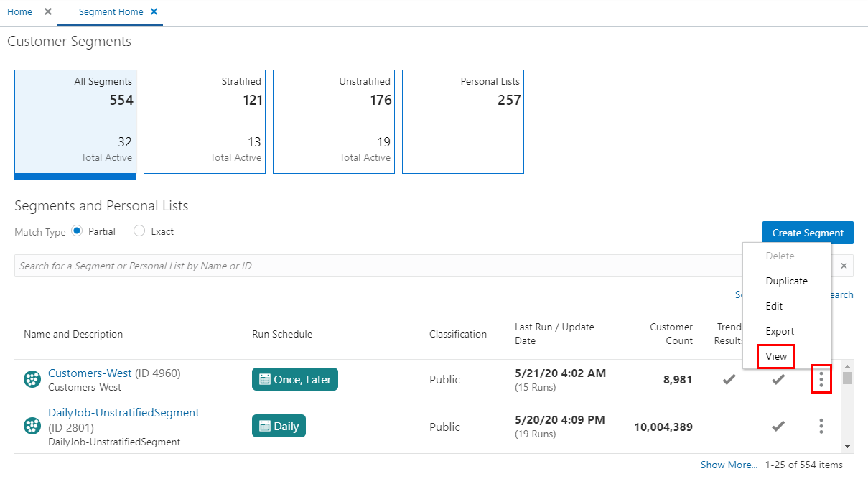
Task: Choose Exact match type
Action: (x=139, y=231)
